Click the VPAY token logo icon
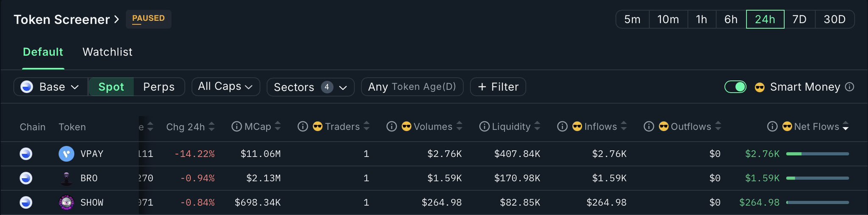Viewport: 868px width, 215px height. [x=66, y=154]
